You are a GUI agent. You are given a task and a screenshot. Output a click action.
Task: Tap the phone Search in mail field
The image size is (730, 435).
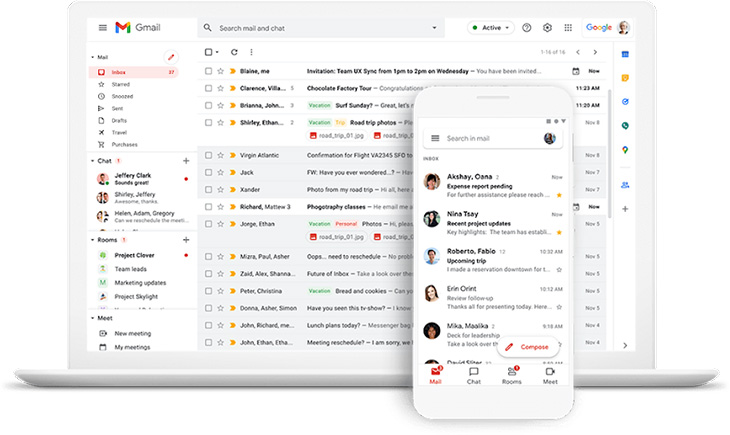tap(493, 138)
